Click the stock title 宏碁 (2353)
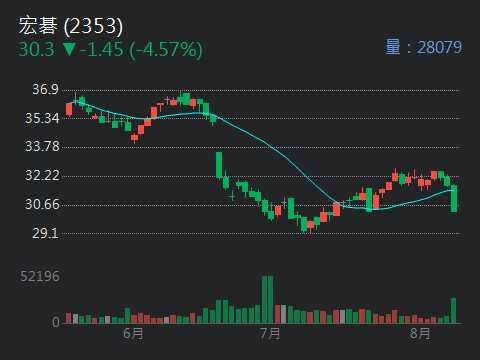The height and width of the screenshot is (360, 480). [x=71, y=26]
